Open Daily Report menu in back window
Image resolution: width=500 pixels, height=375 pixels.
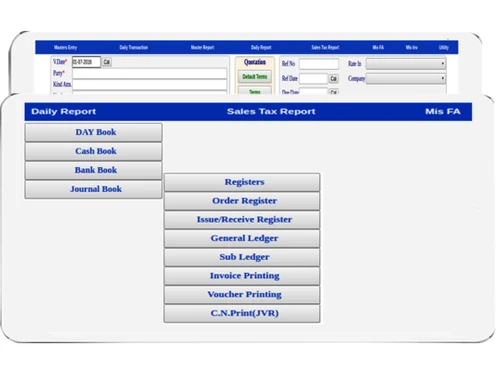coord(261,47)
